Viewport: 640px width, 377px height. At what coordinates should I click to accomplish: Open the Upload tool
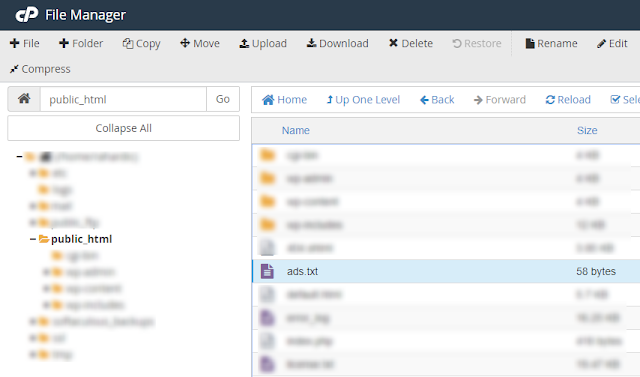coord(263,43)
